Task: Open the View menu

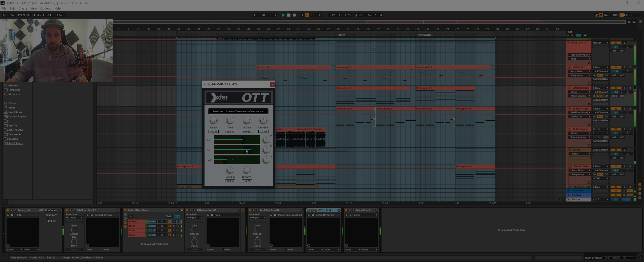Action: [x=33, y=8]
